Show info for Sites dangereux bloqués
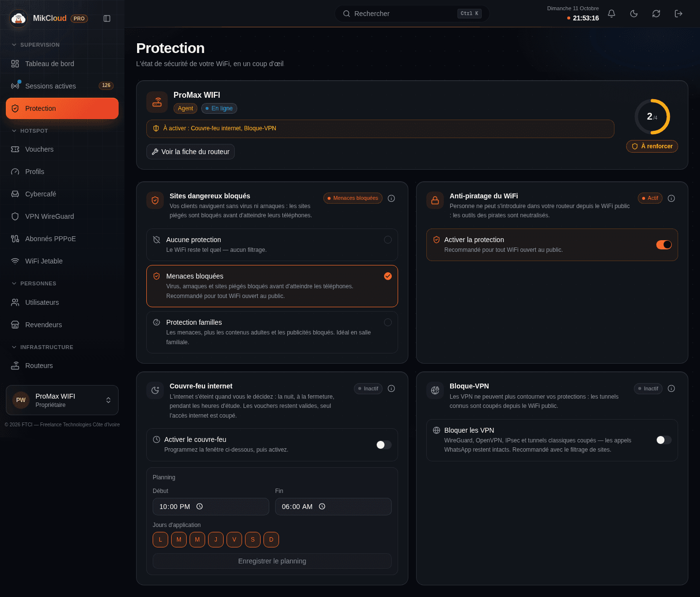 (391, 198)
